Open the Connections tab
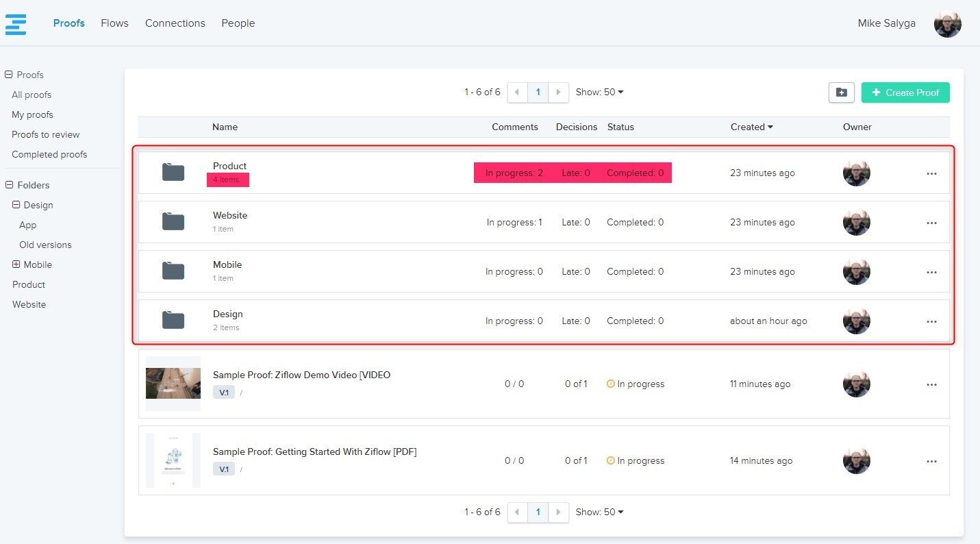The image size is (980, 544). click(x=175, y=23)
